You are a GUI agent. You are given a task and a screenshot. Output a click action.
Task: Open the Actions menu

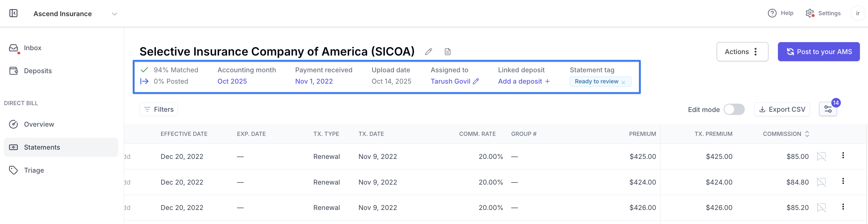point(742,52)
